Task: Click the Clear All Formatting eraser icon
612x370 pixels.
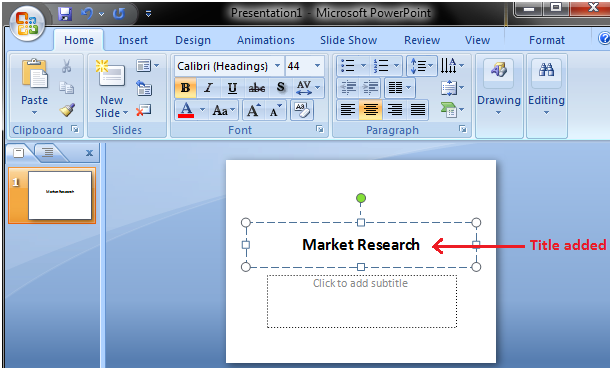Action: 301,110
